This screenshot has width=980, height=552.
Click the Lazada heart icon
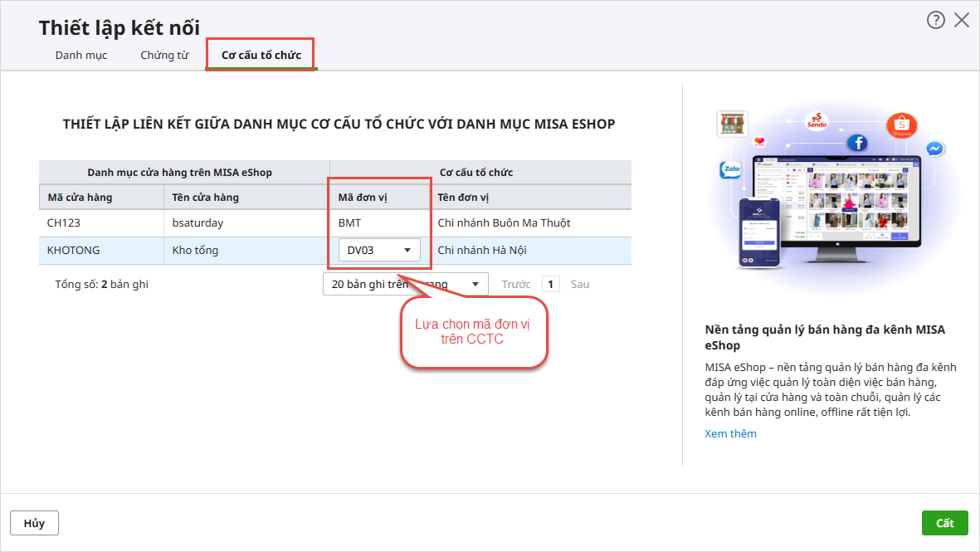760,142
